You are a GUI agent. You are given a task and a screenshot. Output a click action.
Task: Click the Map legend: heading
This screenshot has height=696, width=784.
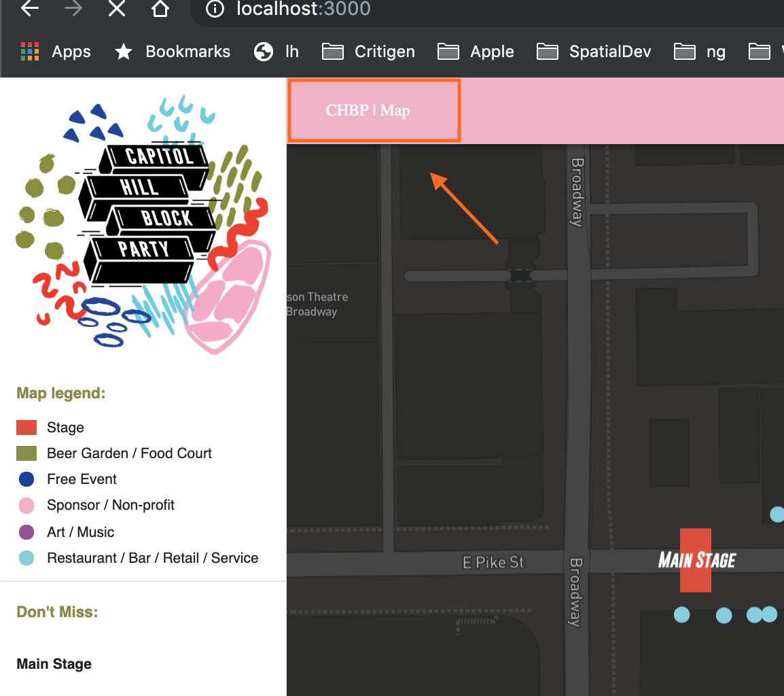click(x=61, y=394)
